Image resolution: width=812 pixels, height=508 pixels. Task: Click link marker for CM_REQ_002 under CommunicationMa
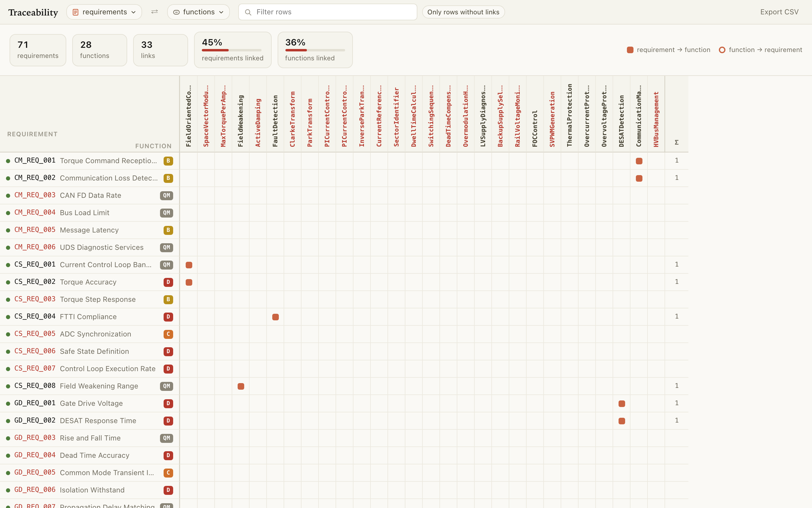[639, 178]
